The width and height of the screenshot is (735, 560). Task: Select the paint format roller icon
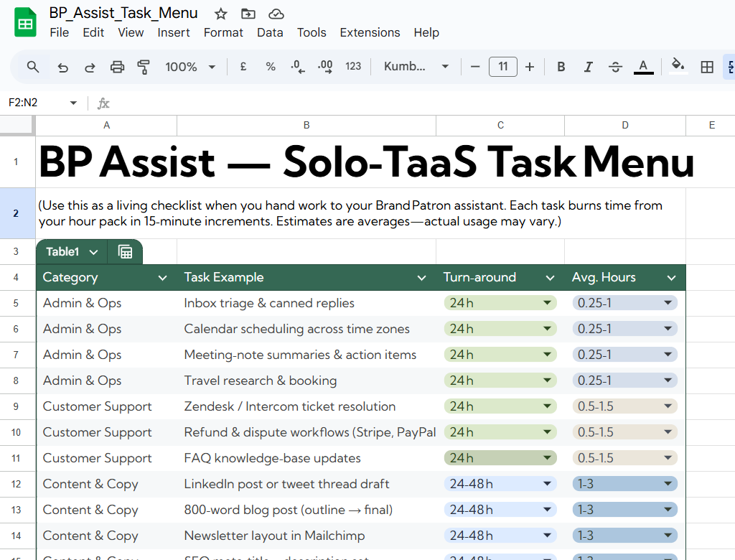[144, 67]
